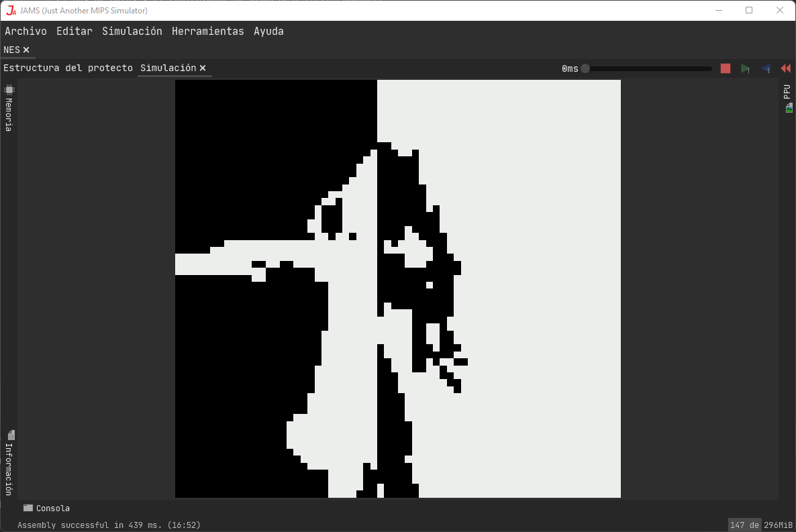
Task: Open the Simulación menu
Action: pos(132,31)
